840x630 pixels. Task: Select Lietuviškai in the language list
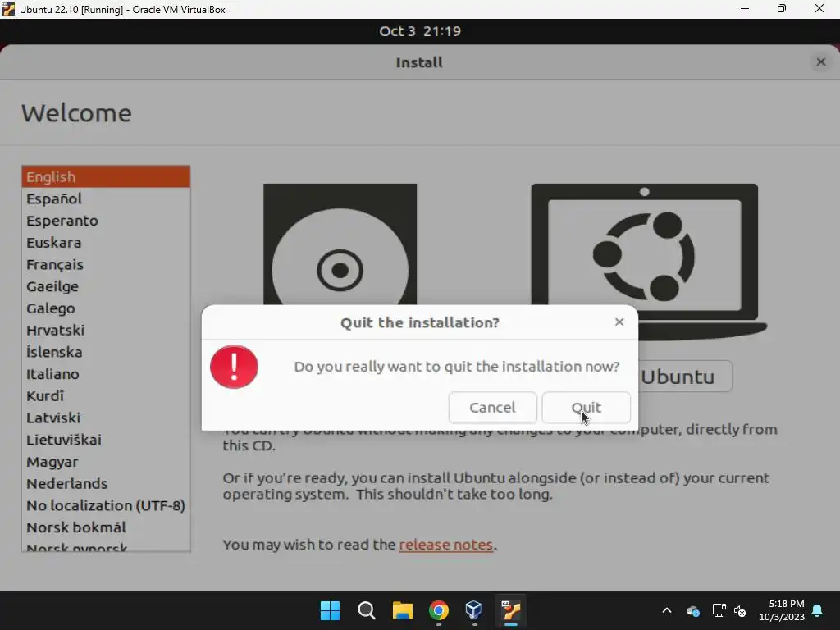click(x=106, y=440)
